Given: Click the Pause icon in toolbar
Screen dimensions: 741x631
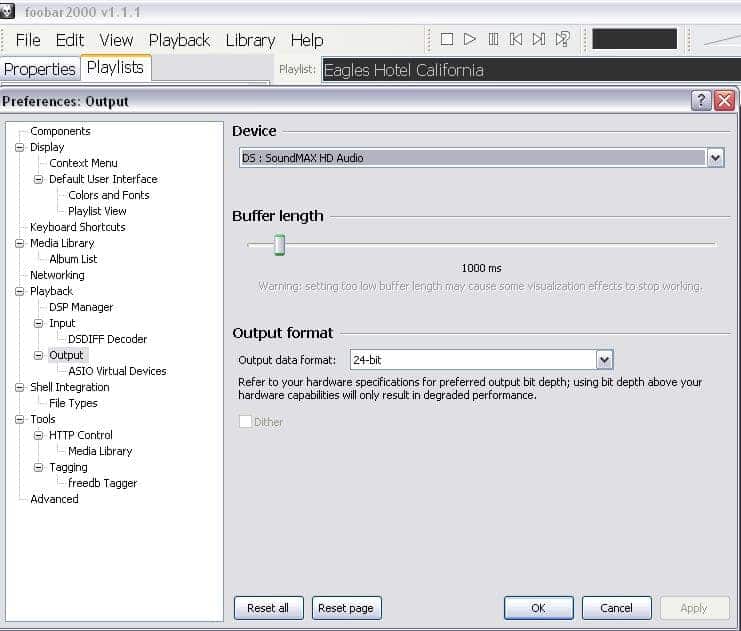Looking at the screenshot, I should click(x=493, y=39).
